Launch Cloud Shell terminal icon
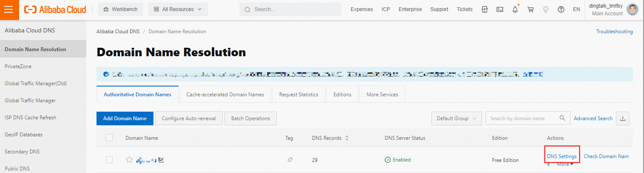The image size is (644, 173). point(500,9)
